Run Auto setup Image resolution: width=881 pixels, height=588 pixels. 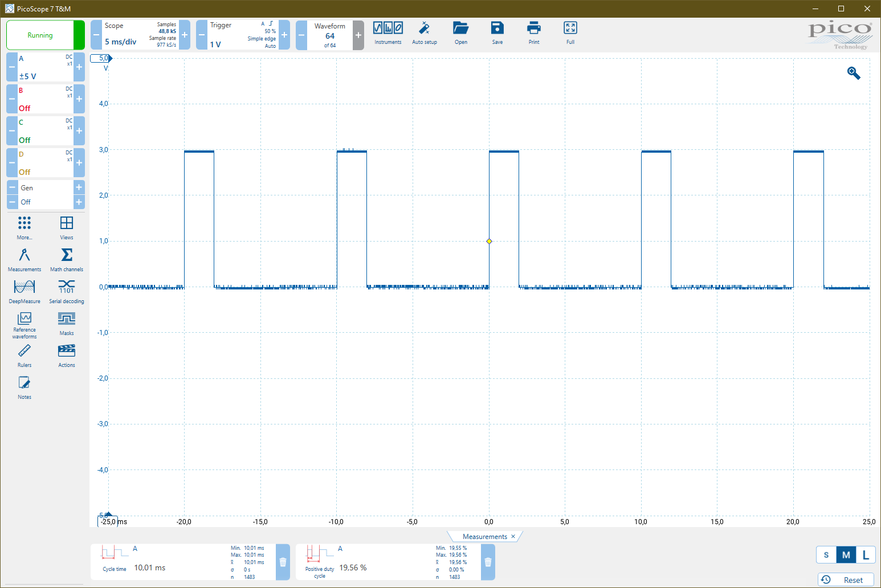[x=424, y=33]
